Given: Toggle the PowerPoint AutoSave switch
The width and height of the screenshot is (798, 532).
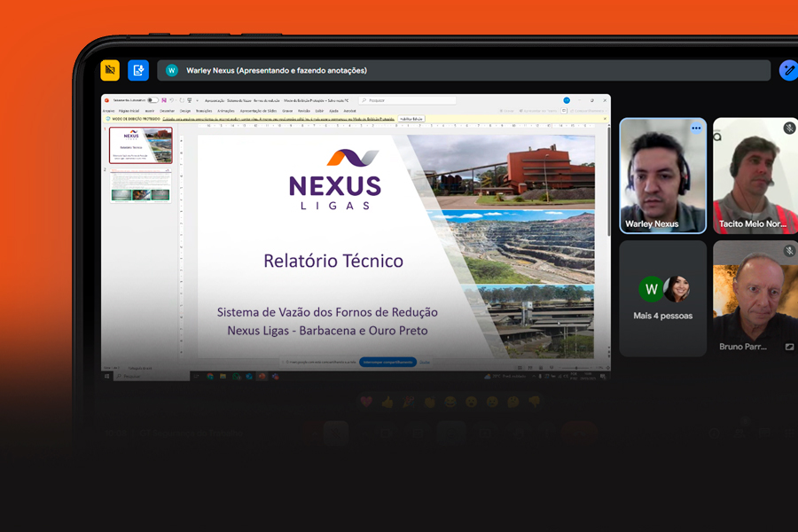Looking at the screenshot, I should [153, 100].
